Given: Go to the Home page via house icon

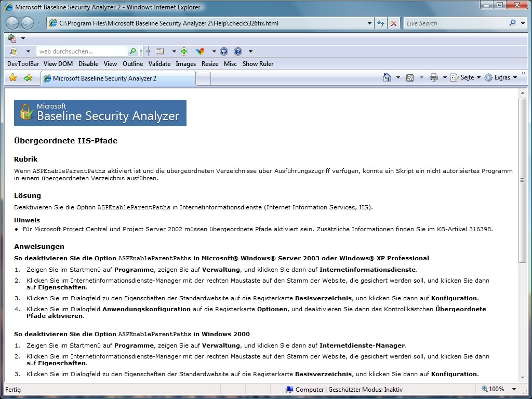Looking at the screenshot, I should (387, 77).
